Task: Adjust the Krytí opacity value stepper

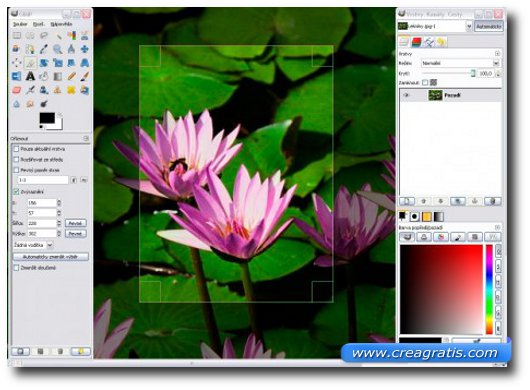Action: pyautogui.click(x=498, y=73)
